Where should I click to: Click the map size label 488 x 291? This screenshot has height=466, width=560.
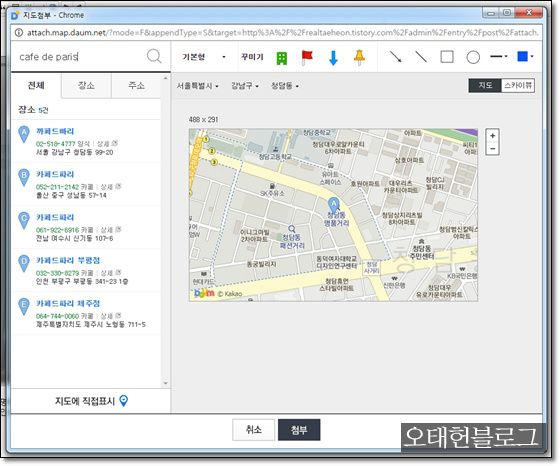pos(203,119)
